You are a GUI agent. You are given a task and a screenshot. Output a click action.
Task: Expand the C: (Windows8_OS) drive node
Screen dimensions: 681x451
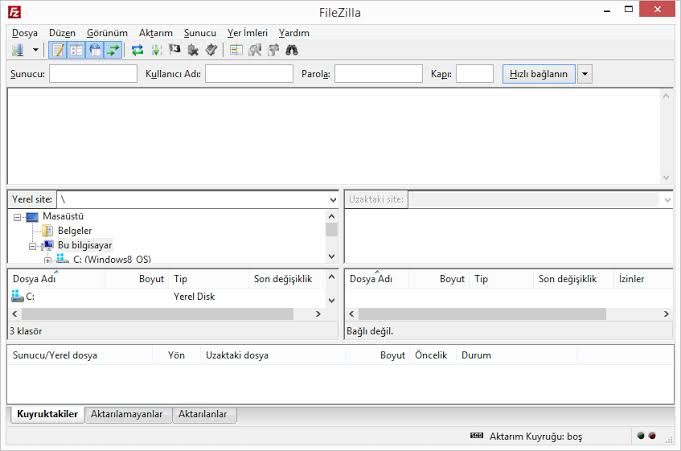[x=47, y=260]
